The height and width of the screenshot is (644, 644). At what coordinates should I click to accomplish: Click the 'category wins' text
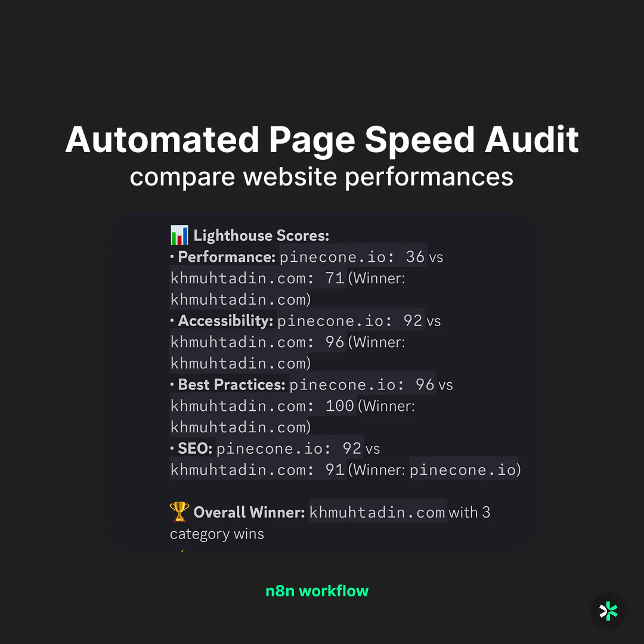point(217,534)
